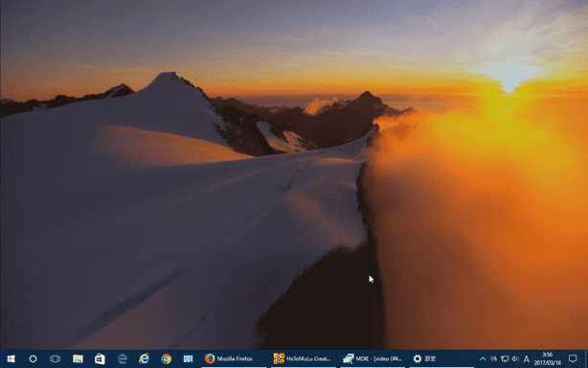
Task: Launch File Explorer from the taskbar
Action: pyautogui.click(x=78, y=359)
